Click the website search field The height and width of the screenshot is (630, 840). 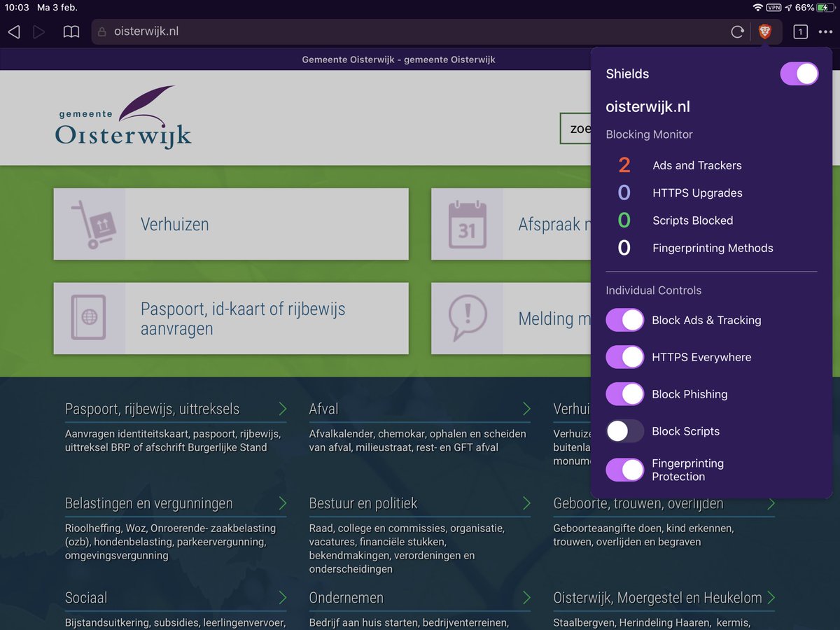point(576,129)
